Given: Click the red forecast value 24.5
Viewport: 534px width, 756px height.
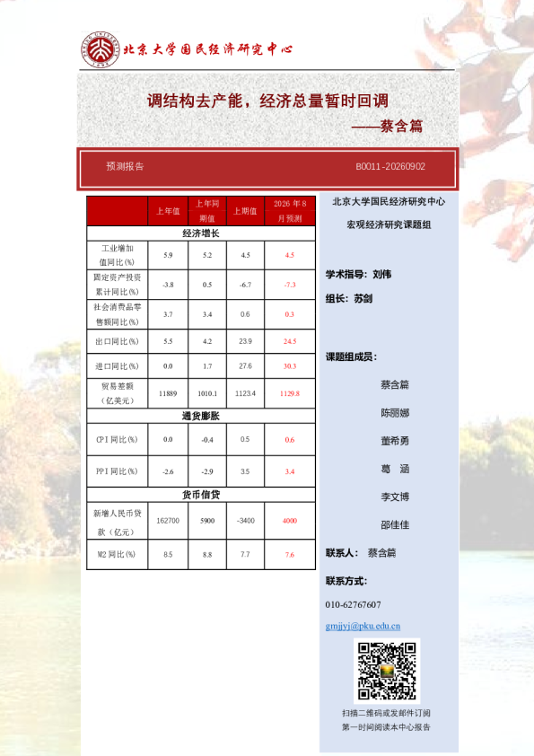Looking at the screenshot, I should pyautogui.click(x=290, y=341).
